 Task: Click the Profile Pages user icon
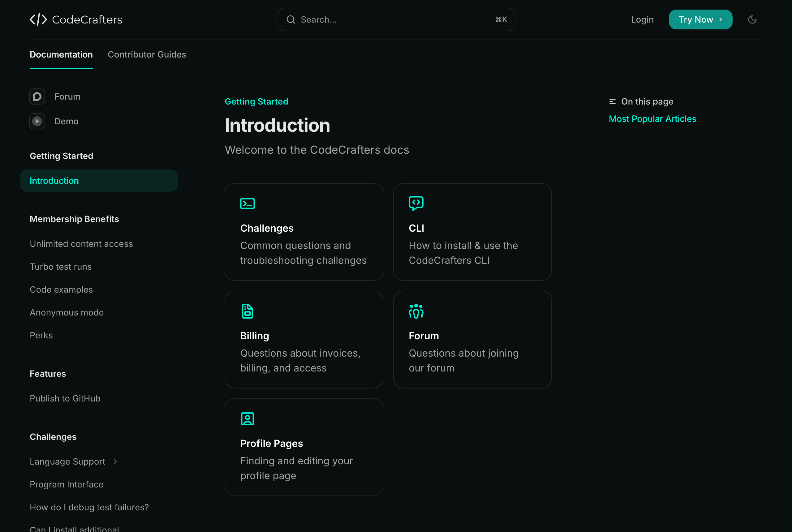pyautogui.click(x=247, y=419)
